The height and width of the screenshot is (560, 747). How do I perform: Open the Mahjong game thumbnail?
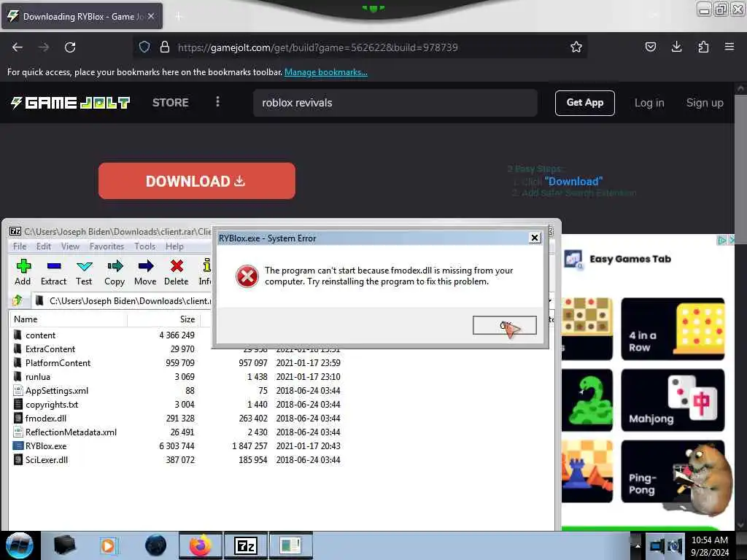pos(673,400)
